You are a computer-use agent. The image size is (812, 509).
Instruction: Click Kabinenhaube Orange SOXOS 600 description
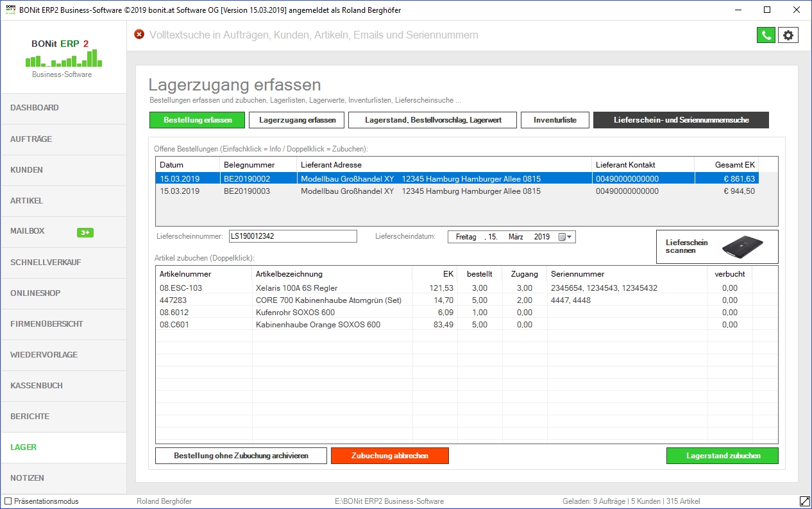pos(317,325)
